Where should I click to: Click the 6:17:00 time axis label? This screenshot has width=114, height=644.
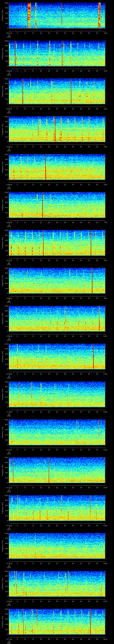point(9,639)
